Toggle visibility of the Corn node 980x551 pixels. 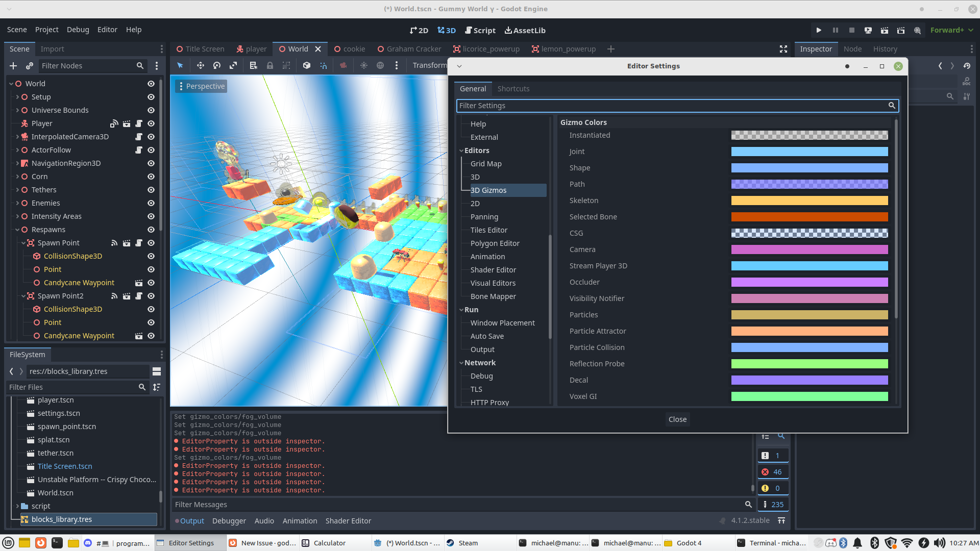click(151, 177)
